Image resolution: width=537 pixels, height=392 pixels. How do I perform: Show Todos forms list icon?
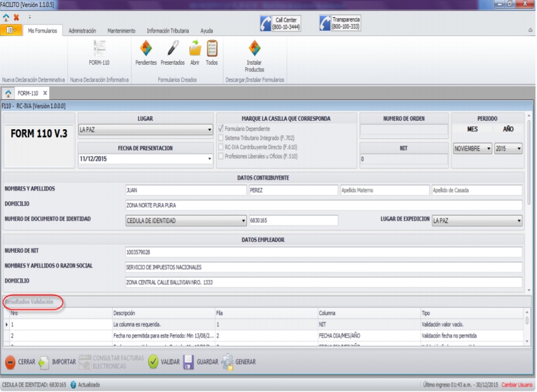point(212,49)
